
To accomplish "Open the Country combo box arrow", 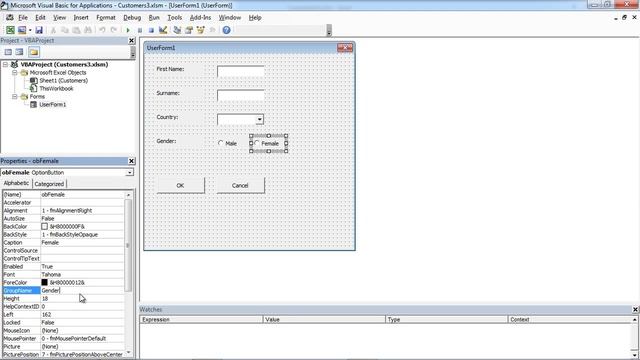I will tap(260, 119).
